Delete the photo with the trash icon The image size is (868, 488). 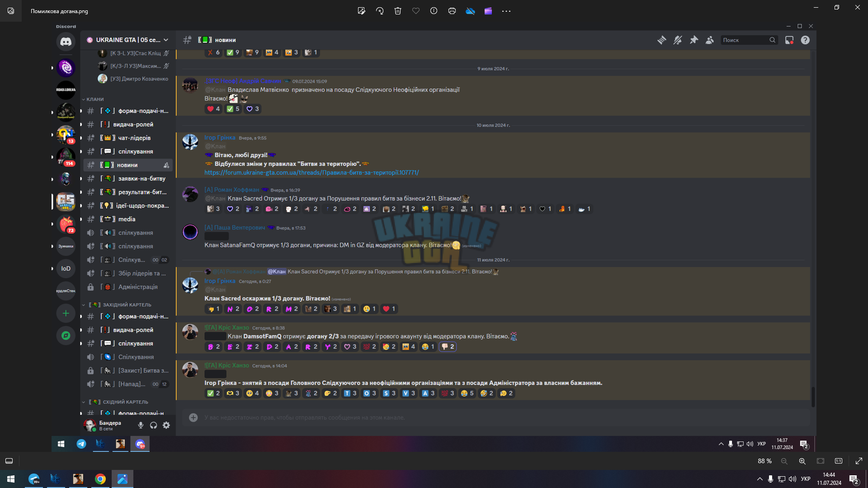(398, 11)
